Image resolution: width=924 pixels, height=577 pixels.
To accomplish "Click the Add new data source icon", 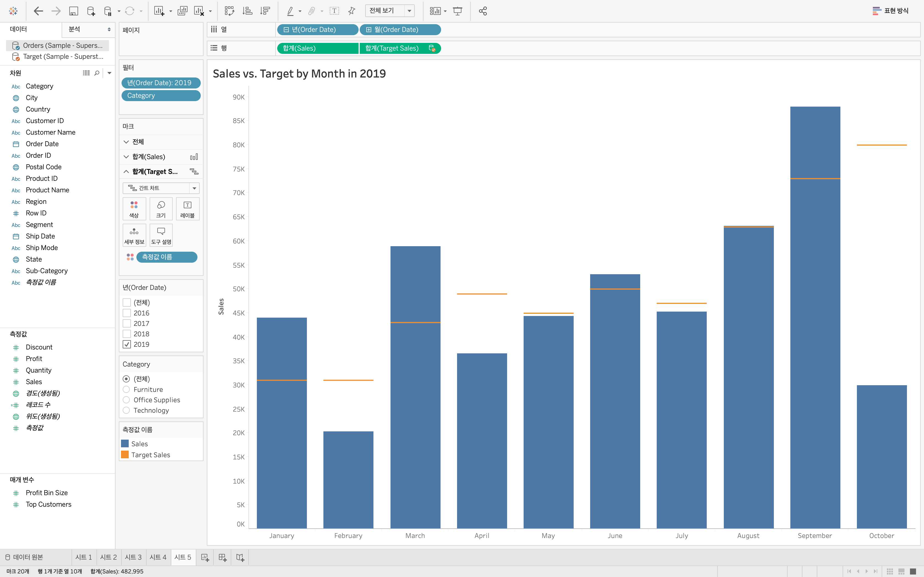I will click(x=90, y=11).
